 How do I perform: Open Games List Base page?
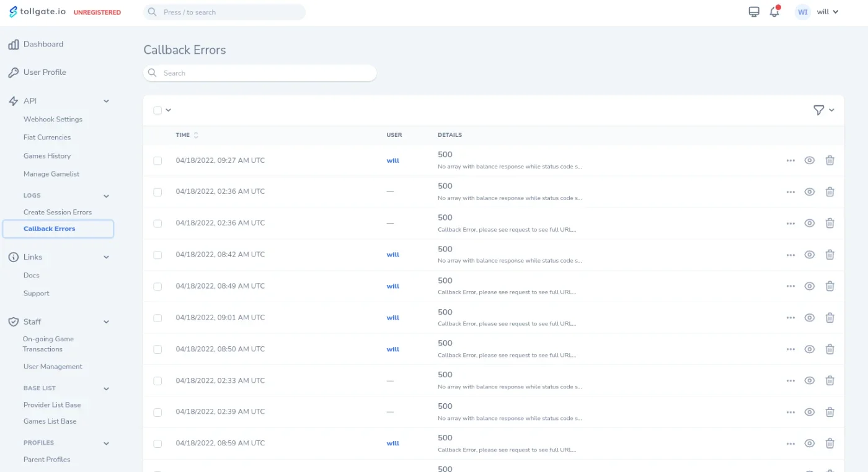(50, 421)
